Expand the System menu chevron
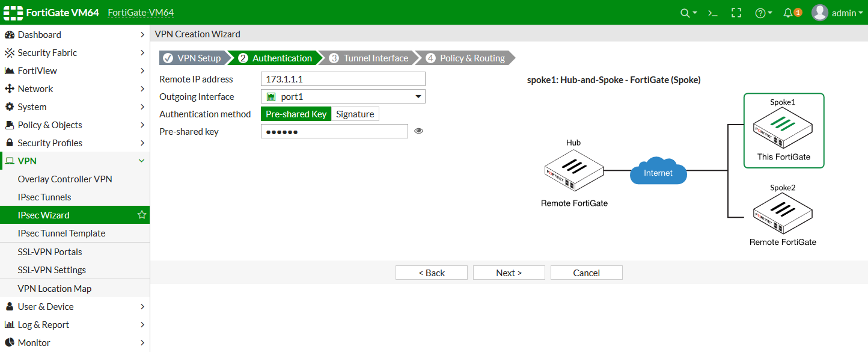Viewport: 868px width, 352px height. (x=142, y=107)
